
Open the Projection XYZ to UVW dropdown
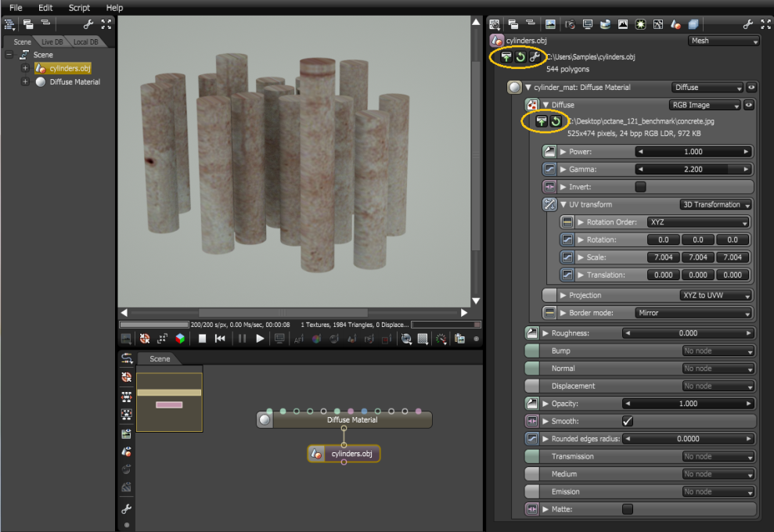tap(716, 295)
